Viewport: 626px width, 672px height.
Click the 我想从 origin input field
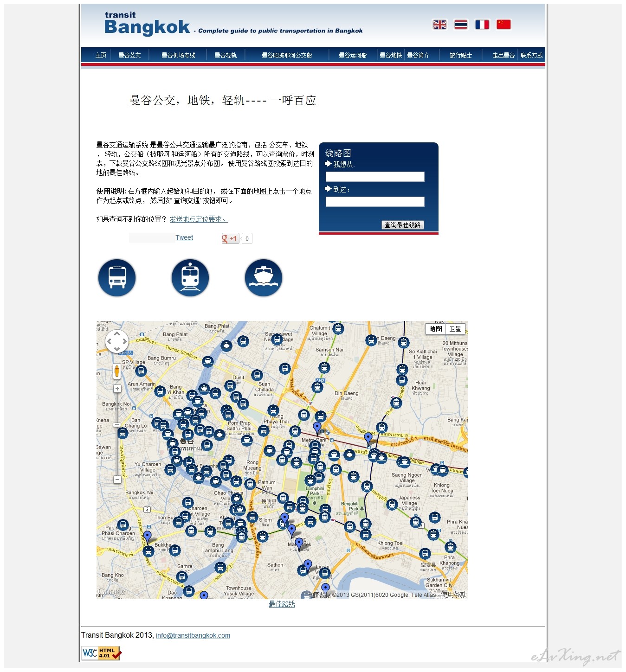coord(375,177)
